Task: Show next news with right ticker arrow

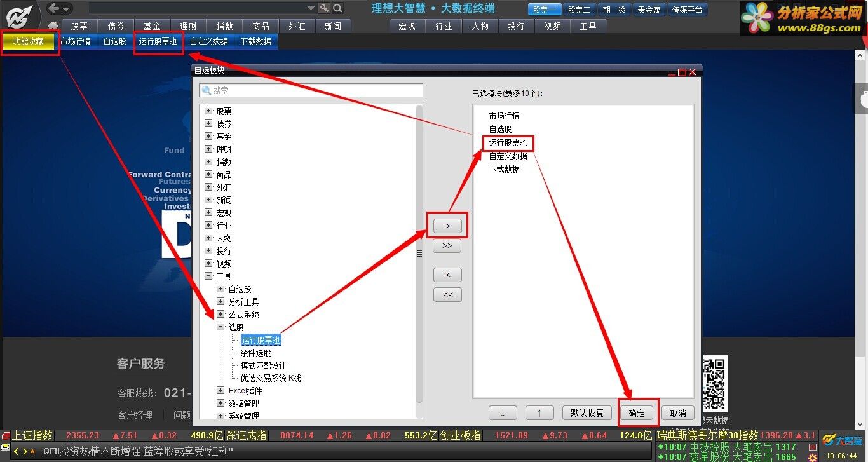Action: pyautogui.click(x=25, y=452)
